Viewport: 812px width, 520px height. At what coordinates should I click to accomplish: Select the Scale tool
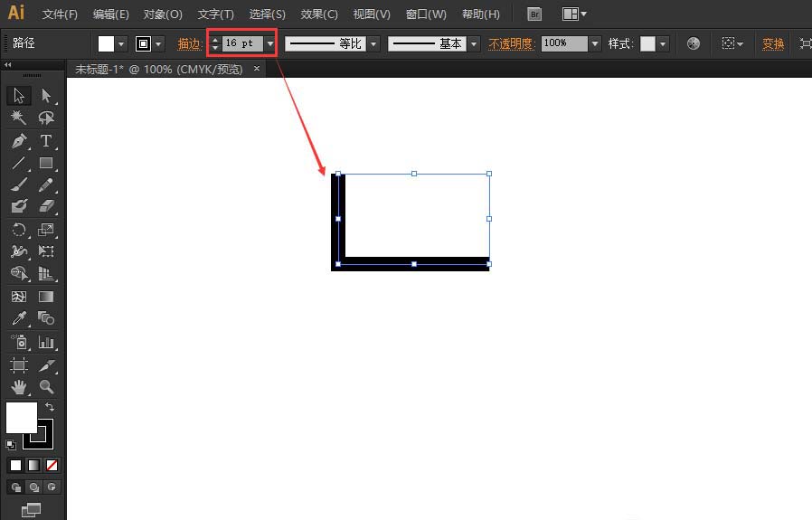(46, 230)
